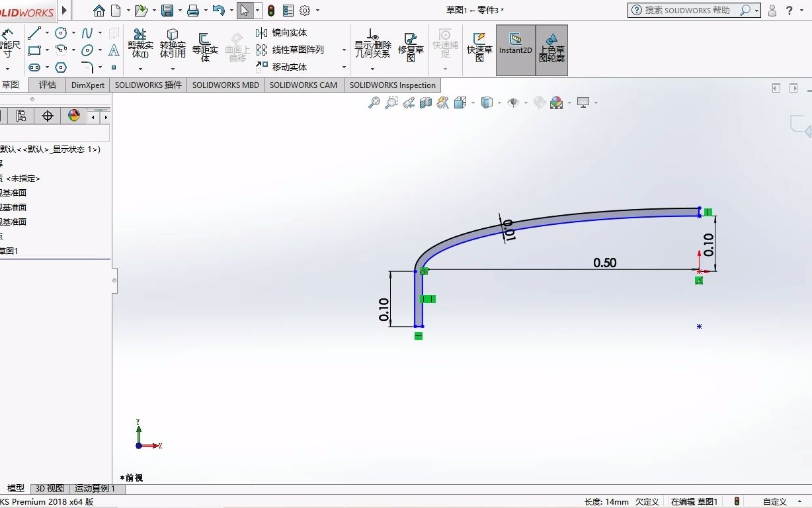This screenshot has height=508, width=812.
Task: Switch to the SOLIDWORKS CAM tab
Action: click(304, 85)
